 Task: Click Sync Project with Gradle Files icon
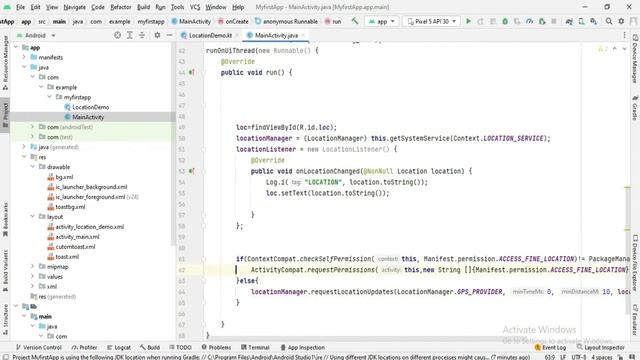569,21
